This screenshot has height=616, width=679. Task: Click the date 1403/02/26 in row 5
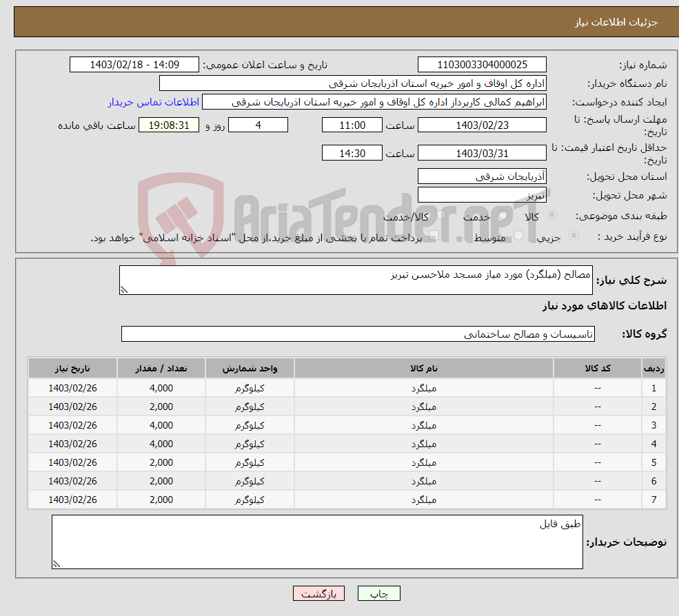click(x=73, y=463)
